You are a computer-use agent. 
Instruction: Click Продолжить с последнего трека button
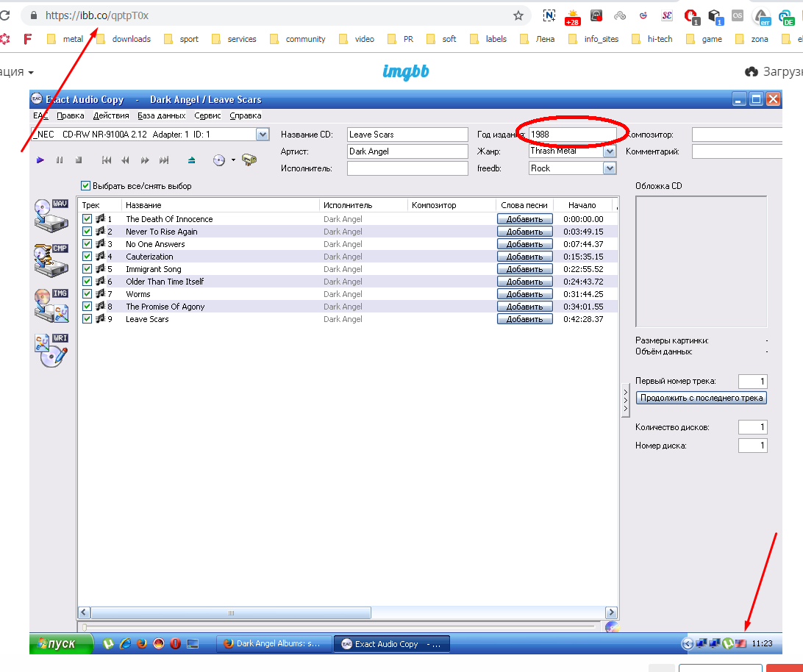pos(701,398)
